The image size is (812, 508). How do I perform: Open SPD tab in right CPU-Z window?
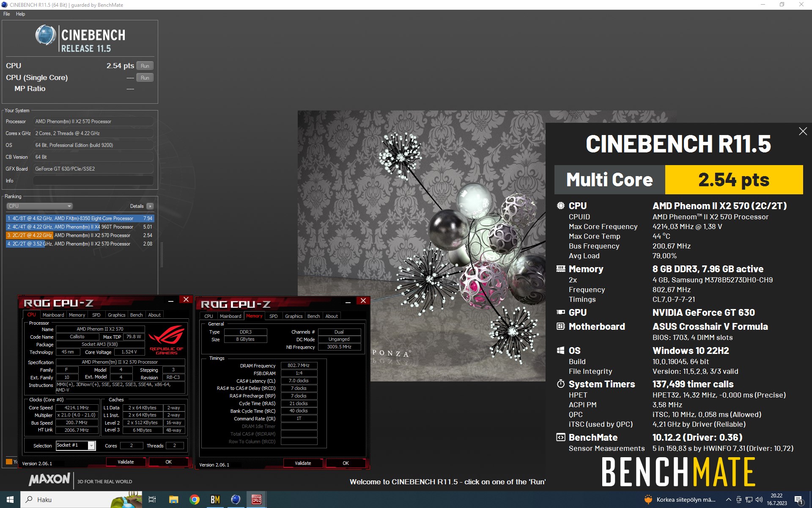[274, 316]
